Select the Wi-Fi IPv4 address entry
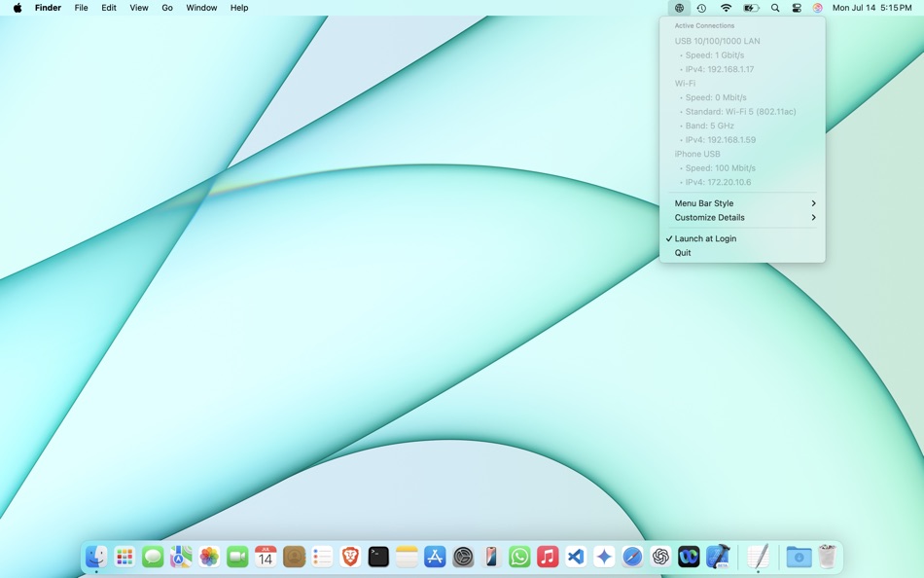924x578 pixels. point(721,139)
